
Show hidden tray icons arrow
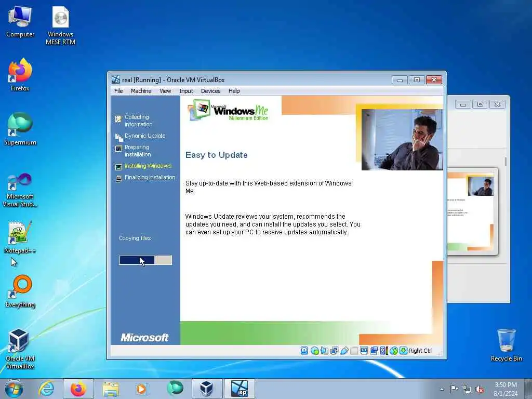442,389
